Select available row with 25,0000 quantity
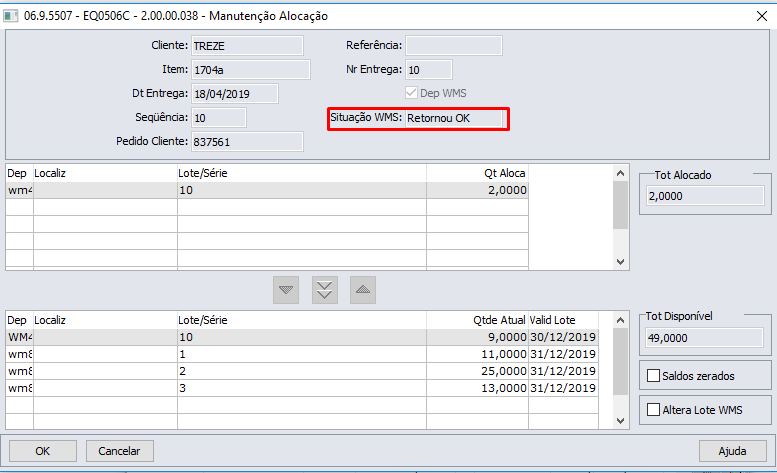This screenshot has height=473, width=777. [302, 371]
